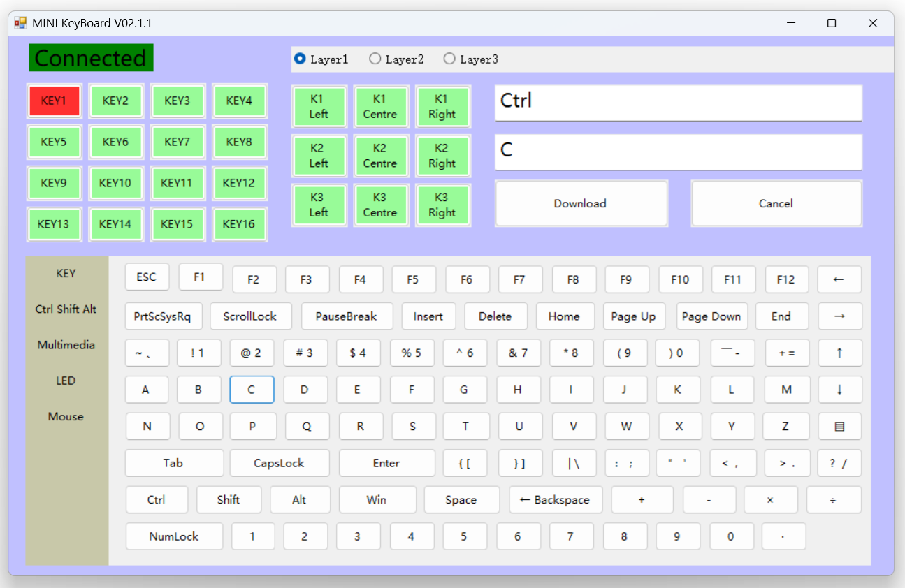Viewport: 905px width, 588px height.
Task: Select the K2 Centre knob button
Action: click(380, 156)
